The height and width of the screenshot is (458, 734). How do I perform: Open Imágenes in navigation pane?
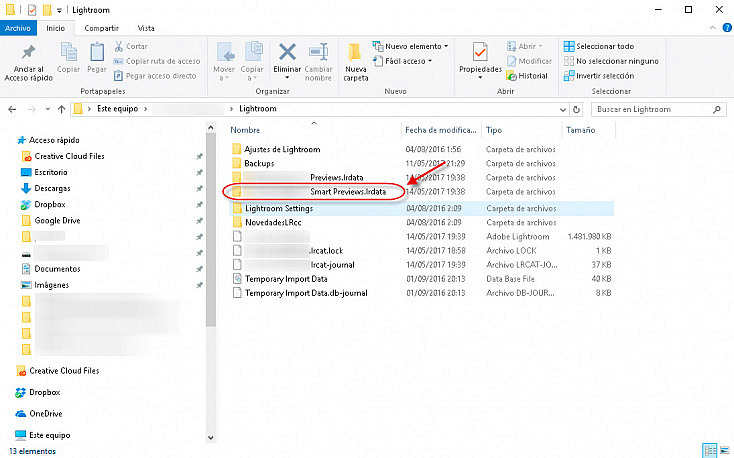[x=51, y=285]
